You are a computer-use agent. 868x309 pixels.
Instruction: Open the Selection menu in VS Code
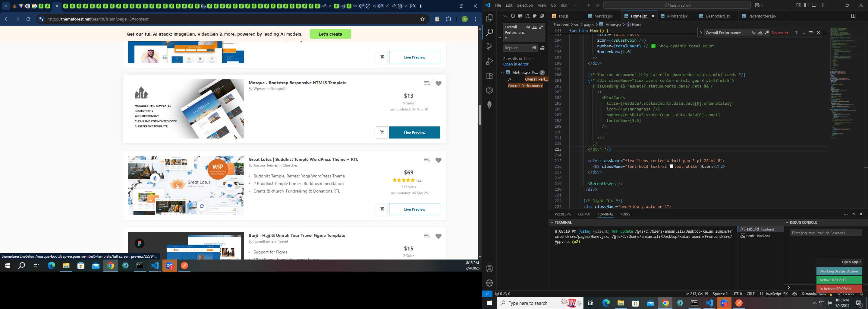pyautogui.click(x=525, y=5)
